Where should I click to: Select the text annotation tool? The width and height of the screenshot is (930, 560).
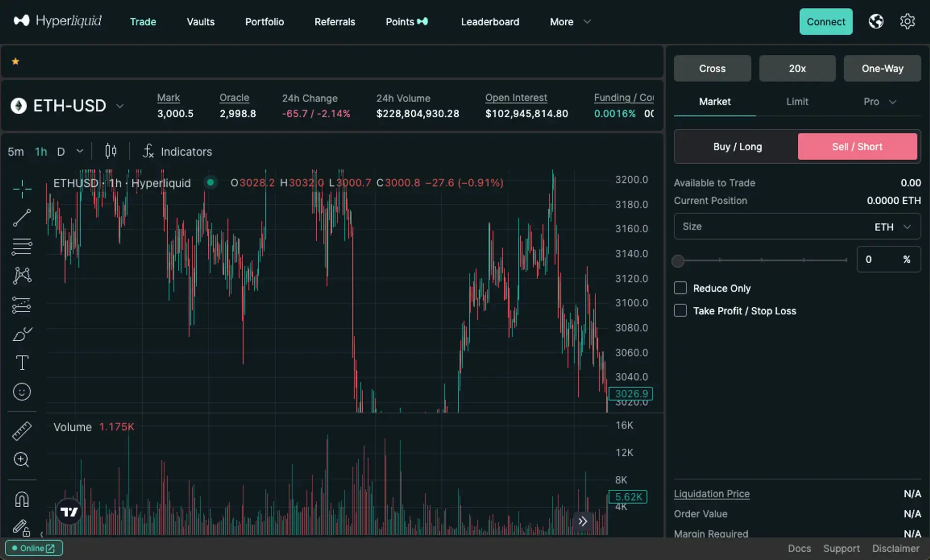22,363
